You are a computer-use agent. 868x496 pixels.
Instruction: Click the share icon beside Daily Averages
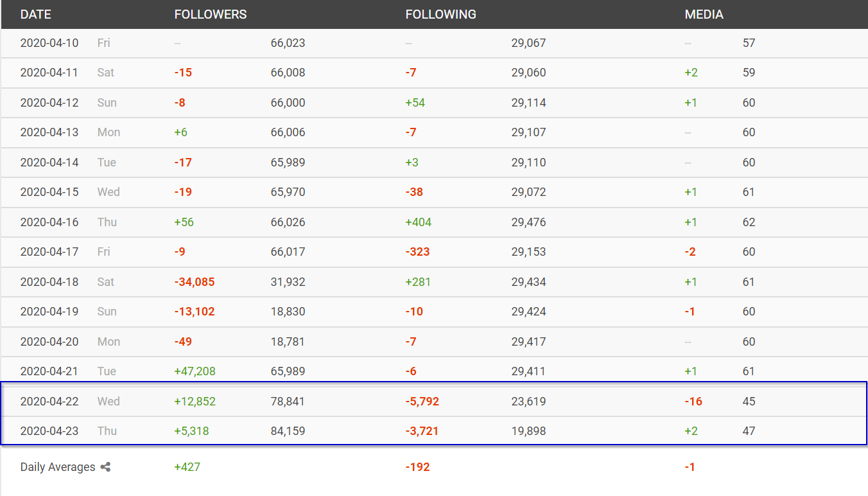105,467
